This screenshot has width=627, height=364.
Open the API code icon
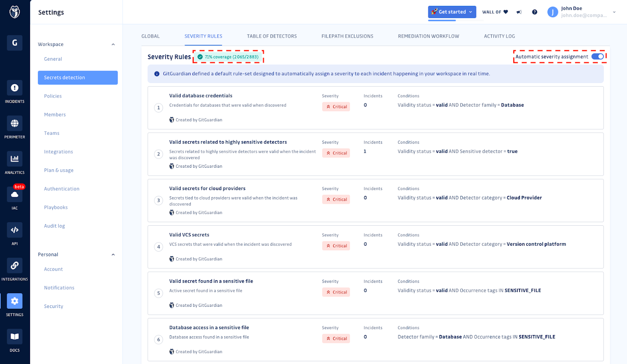click(x=14, y=230)
